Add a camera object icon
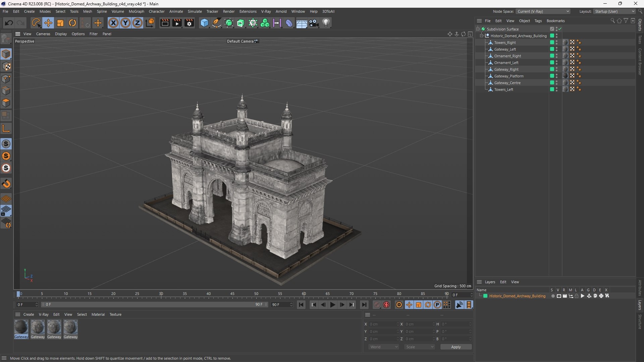Image resolution: width=644 pixels, height=362 pixels. tap(314, 23)
